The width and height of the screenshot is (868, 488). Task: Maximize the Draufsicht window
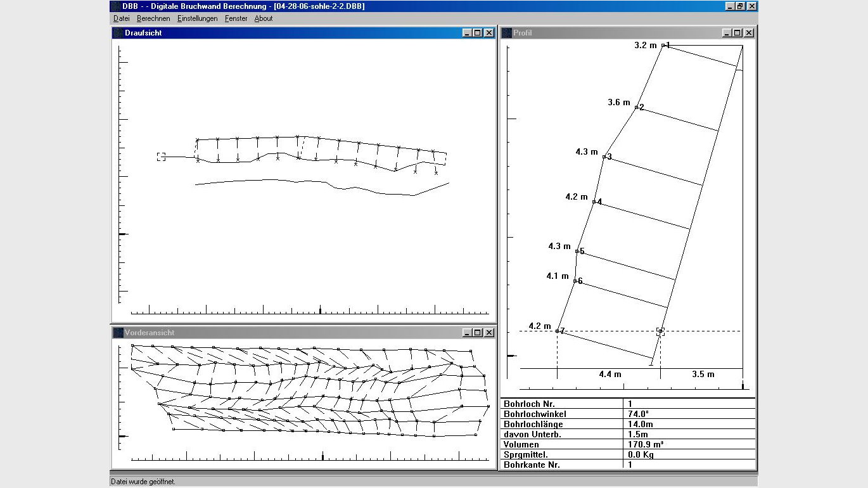(478, 33)
